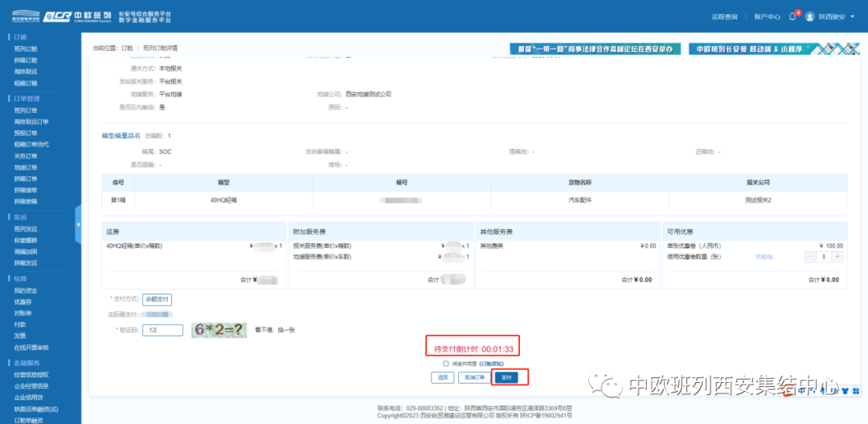Open the 订舱须知 link
The width and height of the screenshot is (868, 424).
coord(492,364)
